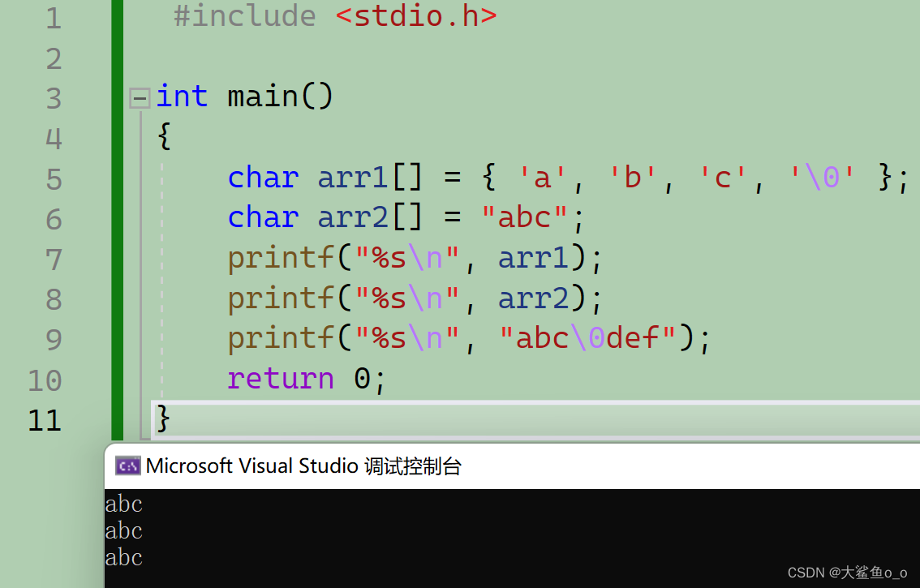920x588 pixels.
Task: Click line number 4 in the gutter
Action: tap(54, 139)
